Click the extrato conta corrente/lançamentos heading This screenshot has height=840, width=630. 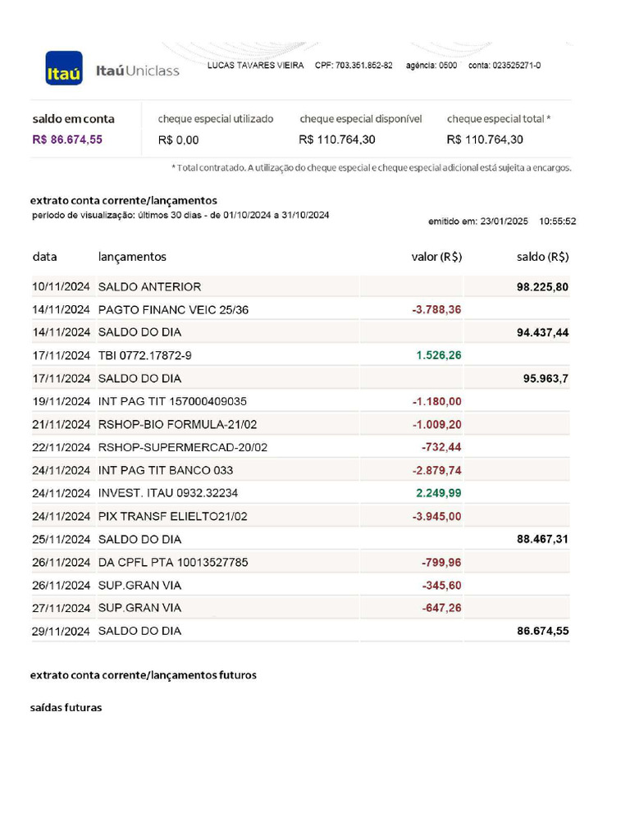point(123,200)
